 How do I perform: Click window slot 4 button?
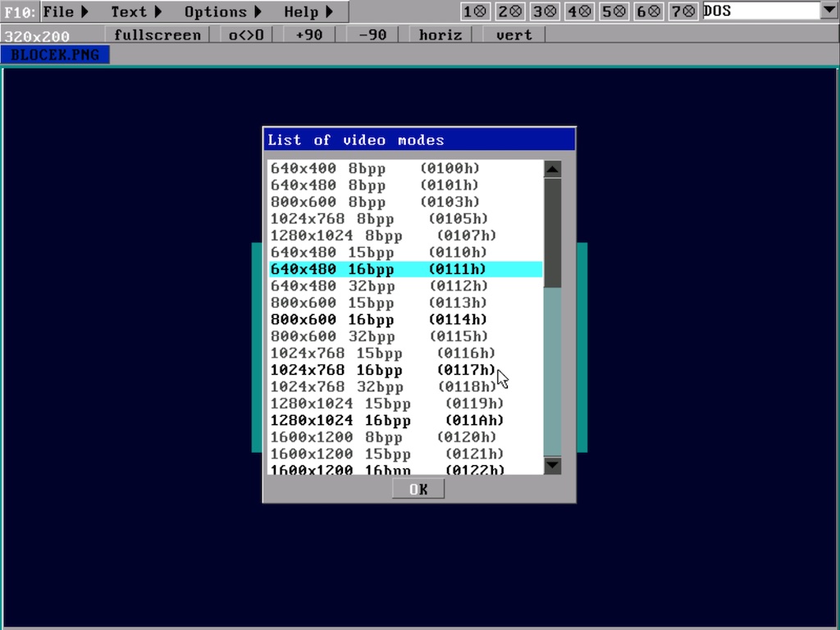click(x=579, y=11)
